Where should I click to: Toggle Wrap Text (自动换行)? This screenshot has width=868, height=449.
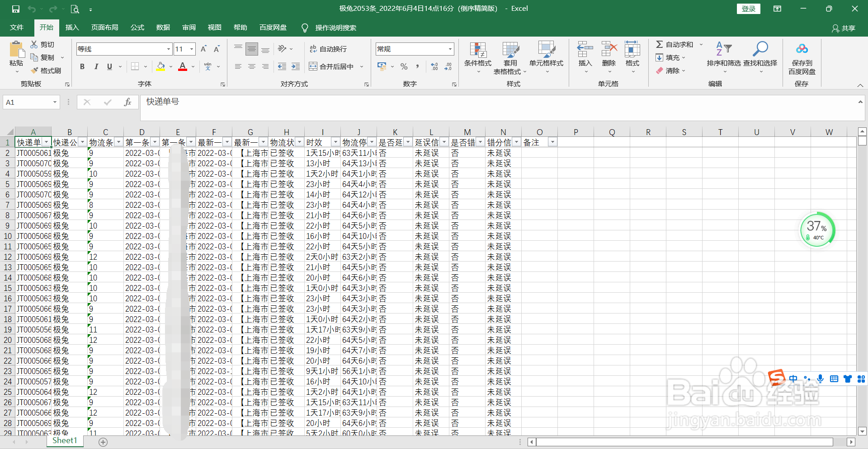pos(328,49)
